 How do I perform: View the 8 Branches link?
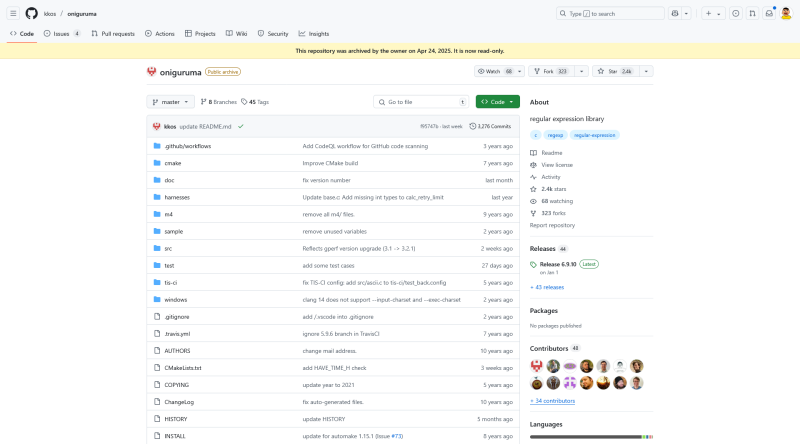(218, 102)
